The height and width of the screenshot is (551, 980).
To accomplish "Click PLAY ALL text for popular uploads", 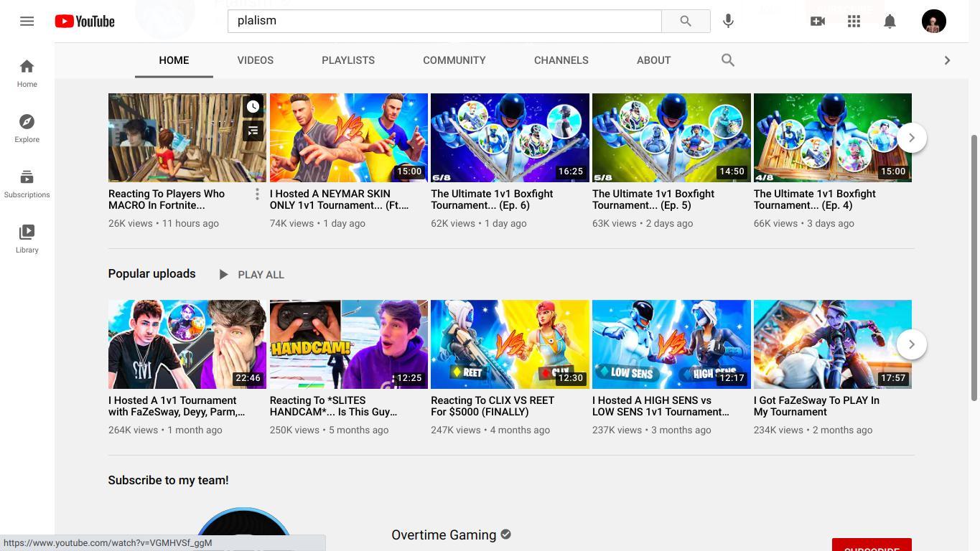I will pyautogui.click(x=261, y=275).
